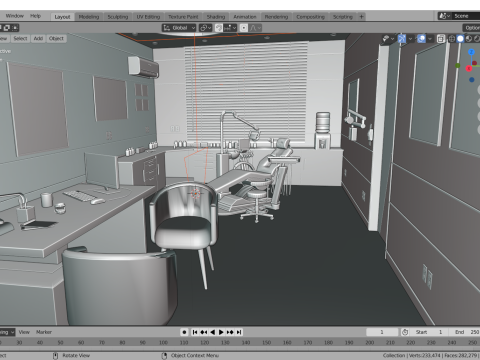
Task: Click frame 100 on the timeline ruler
Action: pyautogui.click(x=163, y=342)
